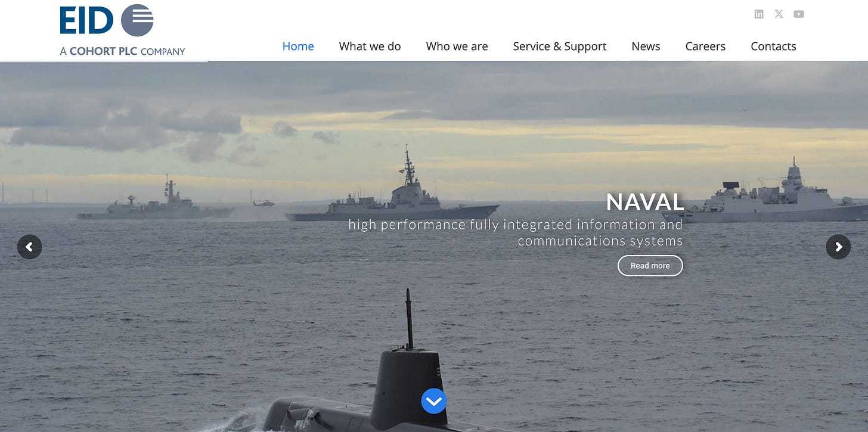Click the 'high performance fully integrated' slide caption
The height and width of the screenshot is (432, 868).
pyautogui.click(x=516, y=233)
